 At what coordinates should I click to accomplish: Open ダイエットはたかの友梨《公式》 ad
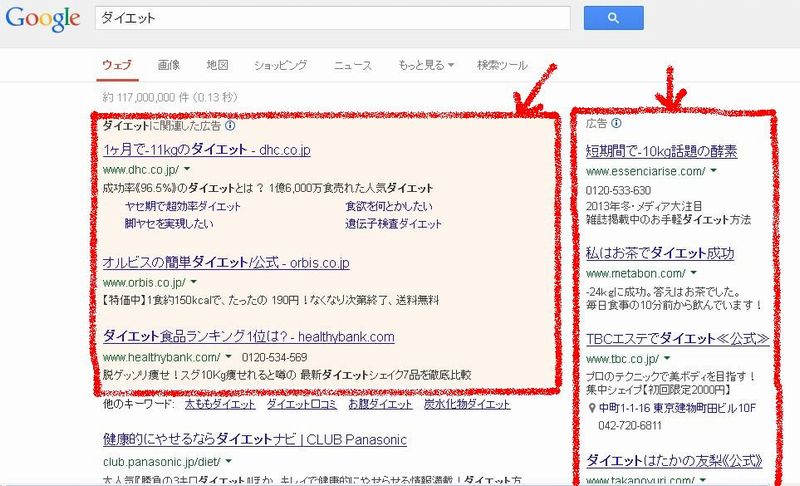tap(674, 461)
